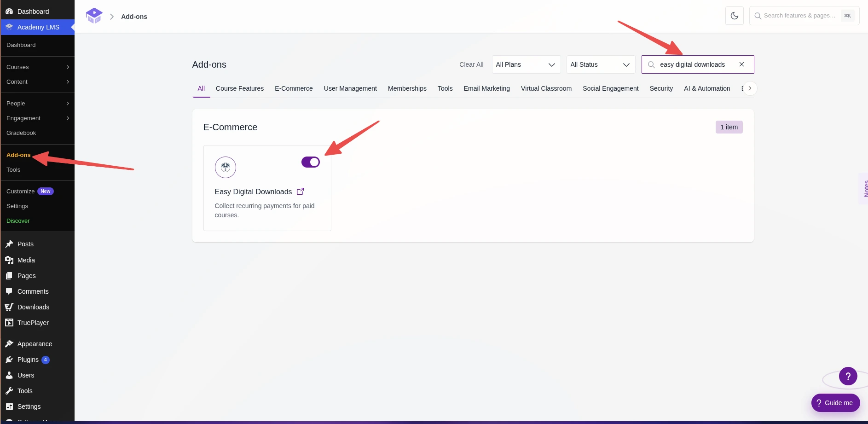Open the Notes side panel tab
This screenshot has width=868, height=424.
(x=864, y=188)
